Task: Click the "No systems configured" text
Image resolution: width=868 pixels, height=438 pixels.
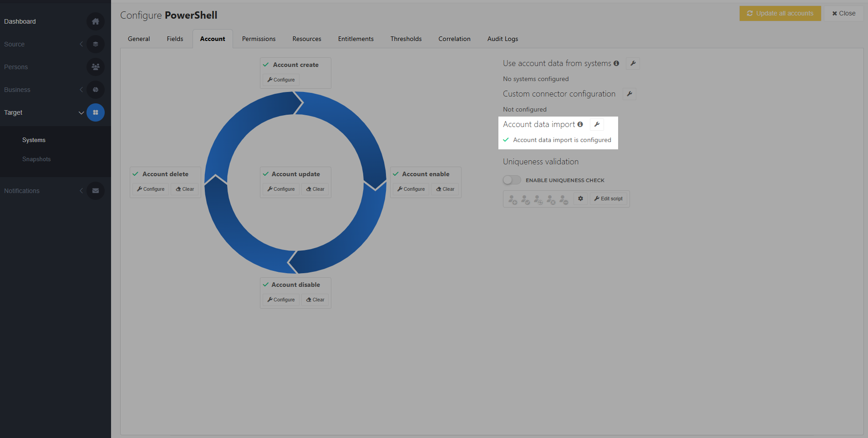Action: point(536,79)
